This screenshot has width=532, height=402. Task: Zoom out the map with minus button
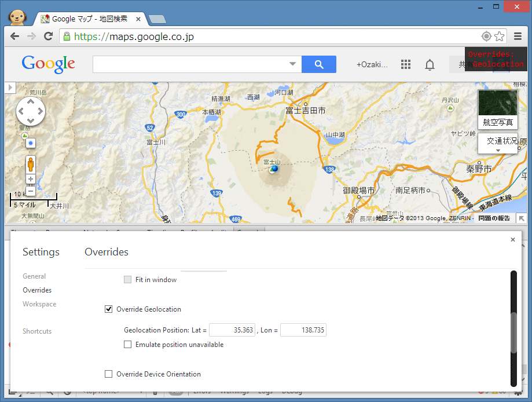coord(31,191)
